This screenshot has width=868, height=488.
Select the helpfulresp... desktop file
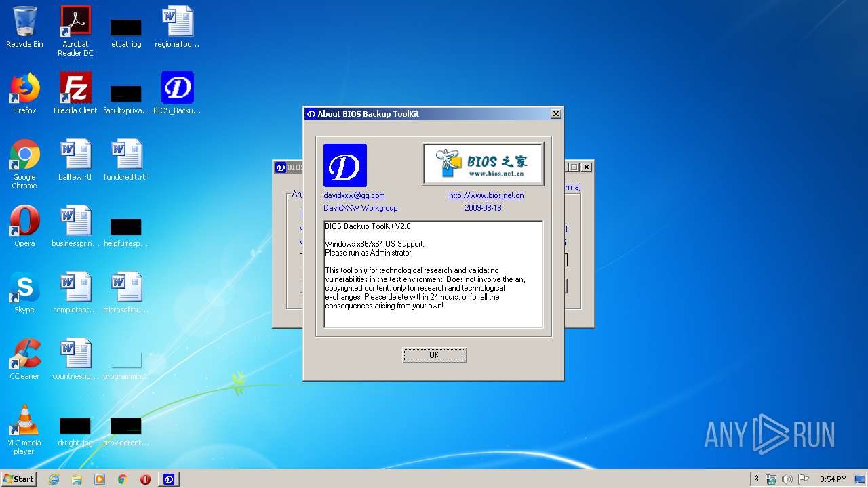pos(126,231)
